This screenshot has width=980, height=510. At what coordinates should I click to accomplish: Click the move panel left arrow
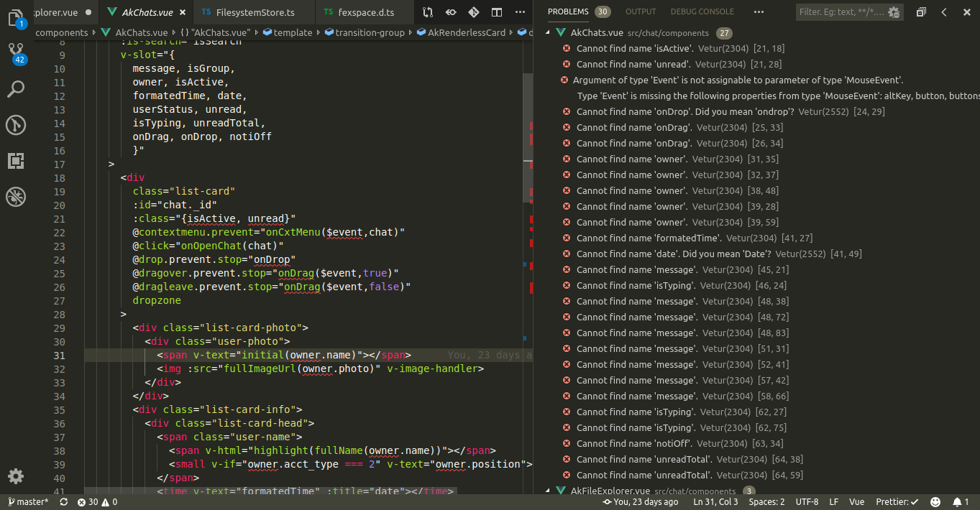944,12
